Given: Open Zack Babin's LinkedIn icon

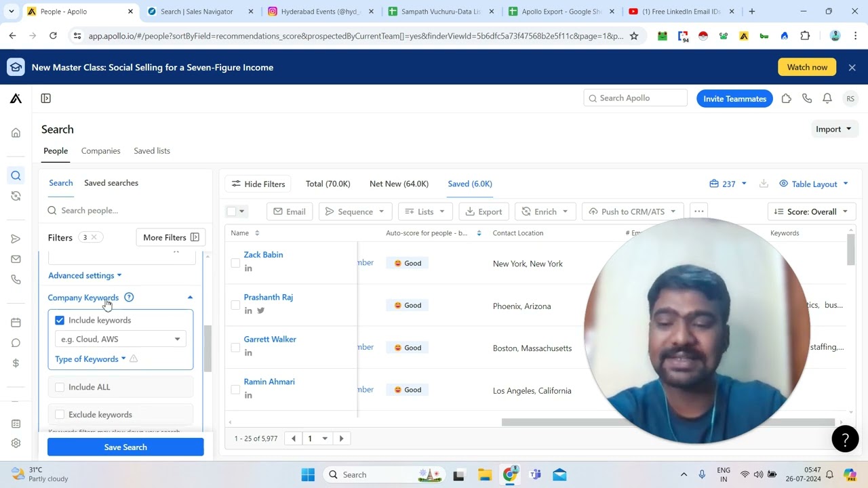Looking at the screenshot, I should [x=248, y=268].
